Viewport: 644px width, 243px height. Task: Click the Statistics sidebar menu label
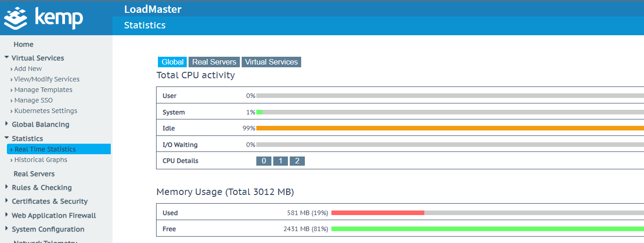point(27,139)
